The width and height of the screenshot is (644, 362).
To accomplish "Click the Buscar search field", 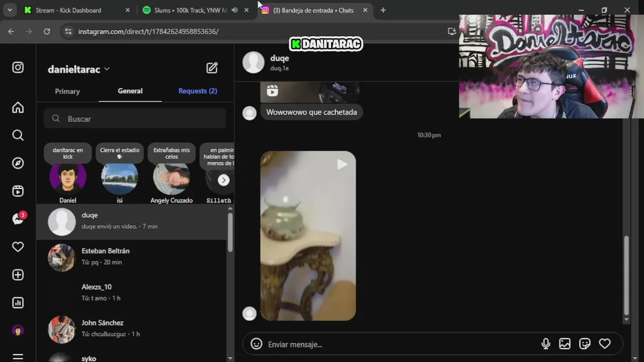I will click(135, 119).
